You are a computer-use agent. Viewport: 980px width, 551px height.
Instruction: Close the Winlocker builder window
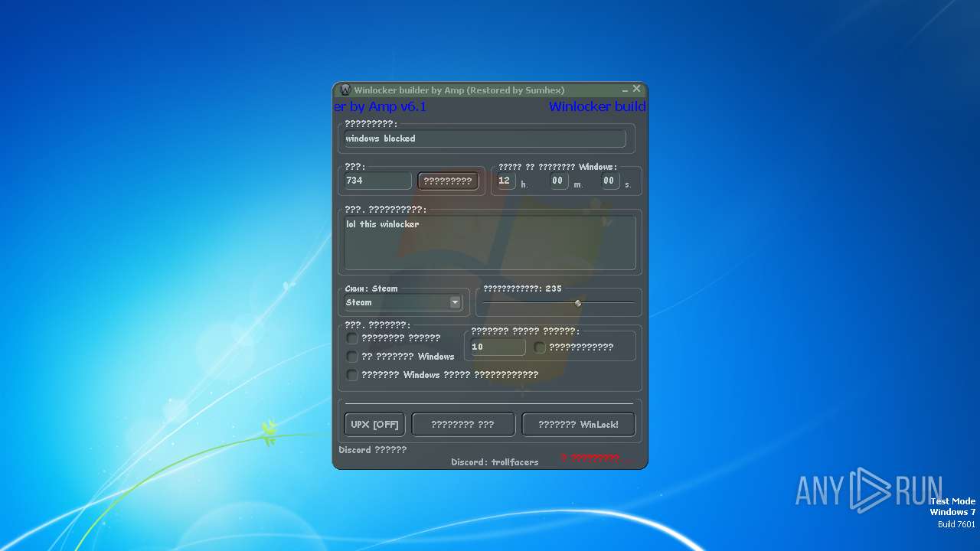636,89
